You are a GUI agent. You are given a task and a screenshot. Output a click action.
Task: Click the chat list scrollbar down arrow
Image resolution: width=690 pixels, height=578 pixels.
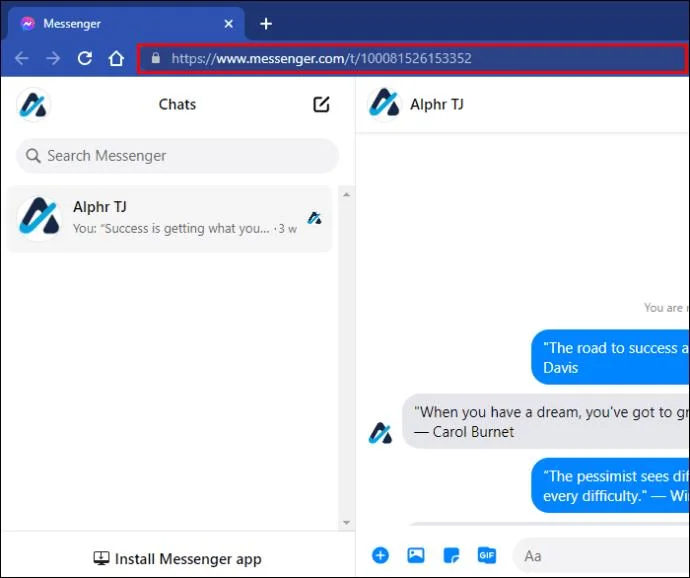[x=347, y=523]
